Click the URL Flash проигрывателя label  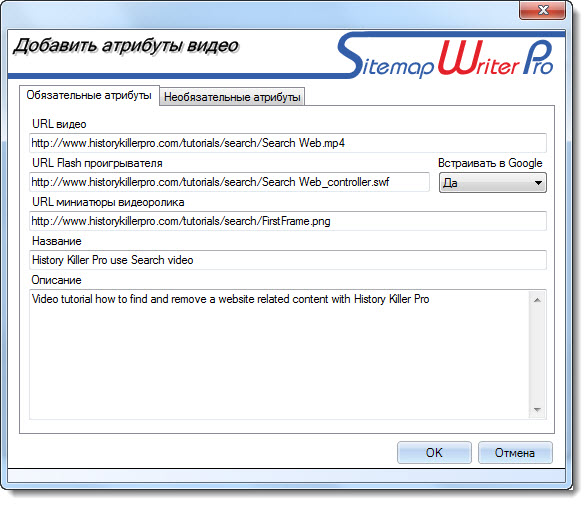click(97, 163)
